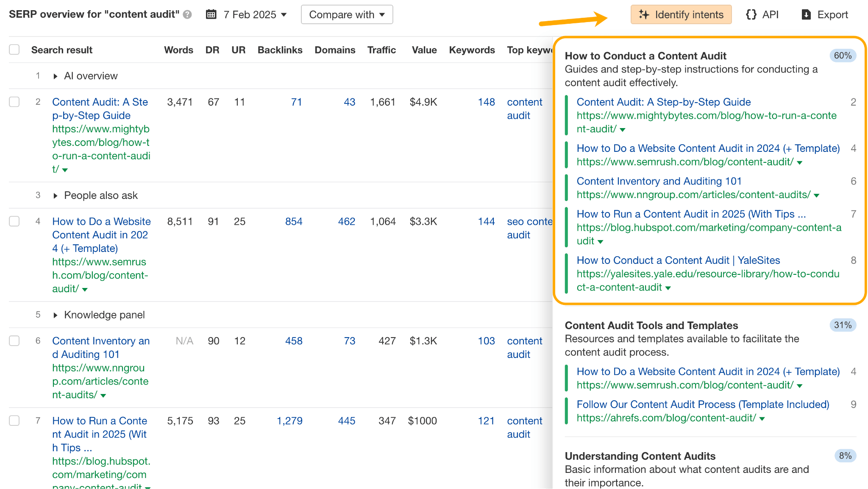Check the checkbox for the Mightybytes result
Screen dimensions: 868x489
[x=14, y=102]
